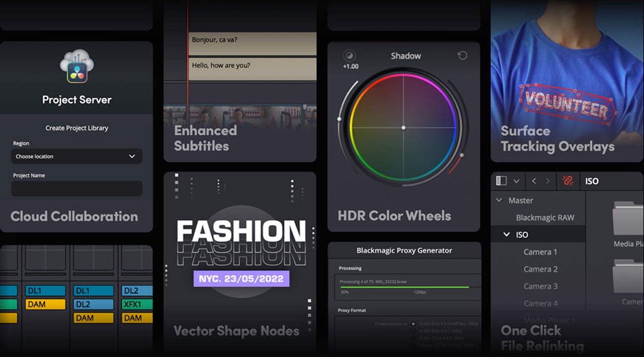Click the DAM button directly below XFX1
This screenshot has height=357, width=644.
tap(137, 318)
